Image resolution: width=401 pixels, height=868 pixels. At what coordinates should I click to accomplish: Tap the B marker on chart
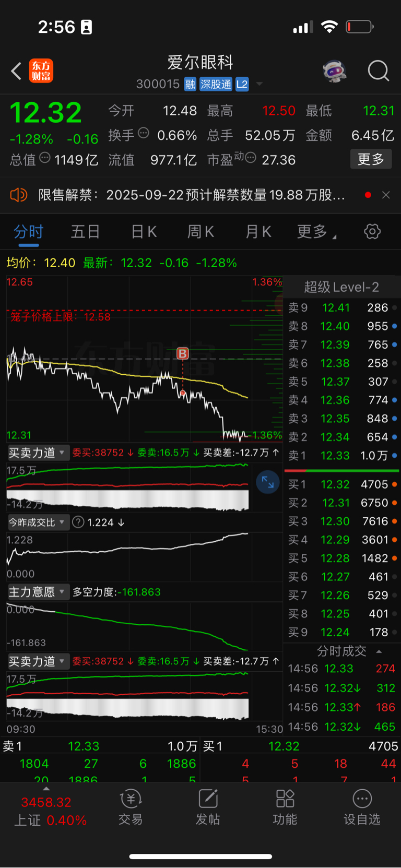point(182,353)
